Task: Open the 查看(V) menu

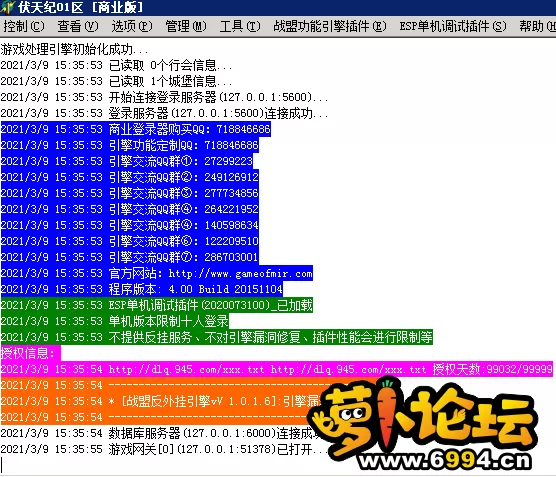Action: click(x=78, y=26)
